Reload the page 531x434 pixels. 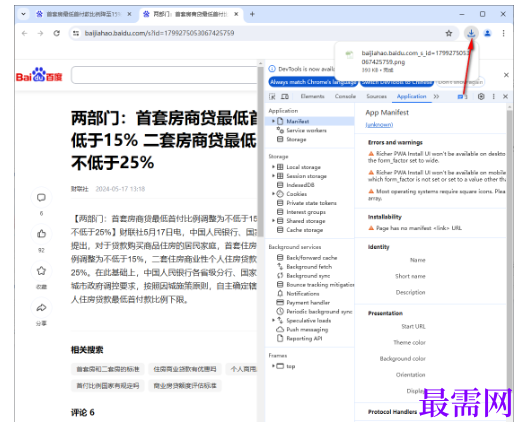[57, 33]
